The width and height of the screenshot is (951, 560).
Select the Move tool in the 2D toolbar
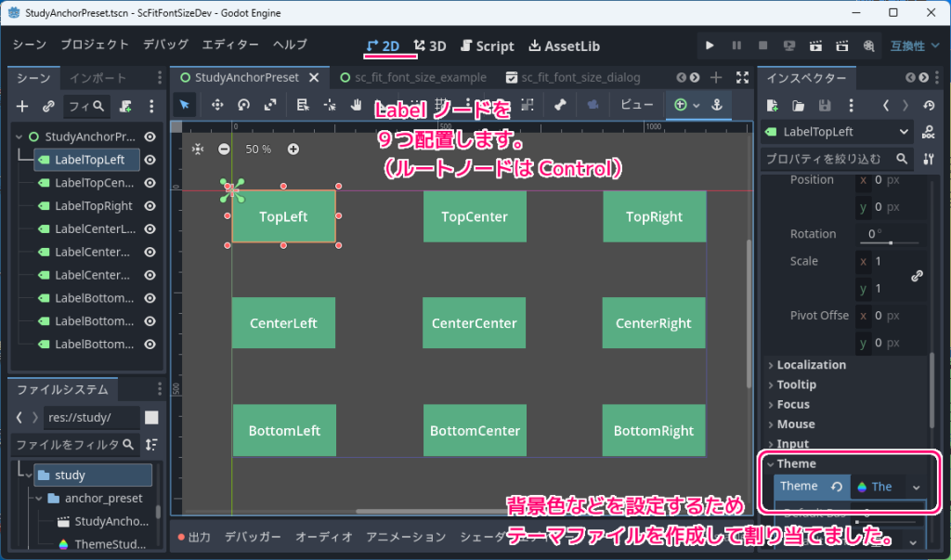218,105
